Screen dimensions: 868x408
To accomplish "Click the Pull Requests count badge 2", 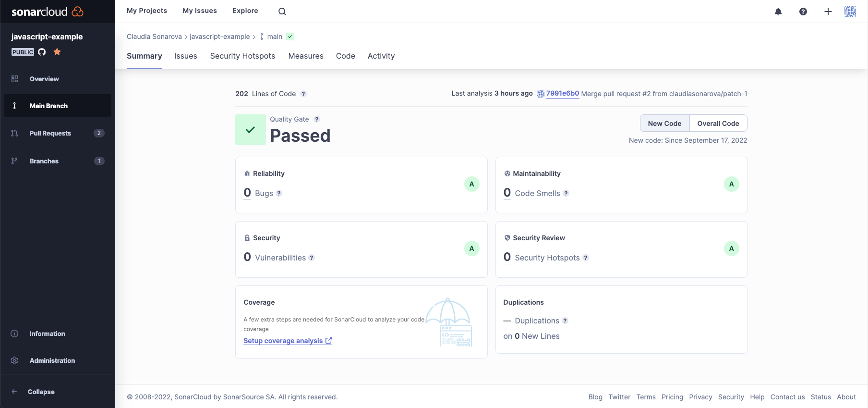I will [99, 133].
